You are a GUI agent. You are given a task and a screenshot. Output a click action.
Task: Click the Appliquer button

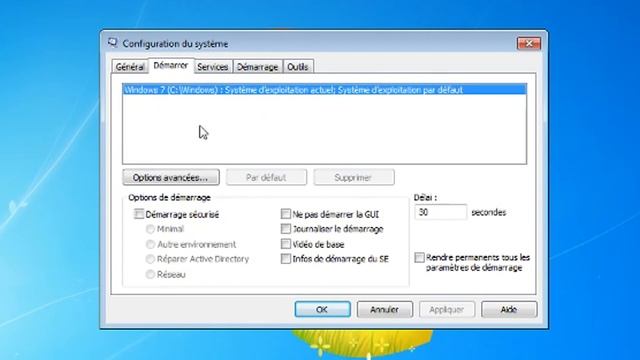click(x=447, y=309)
